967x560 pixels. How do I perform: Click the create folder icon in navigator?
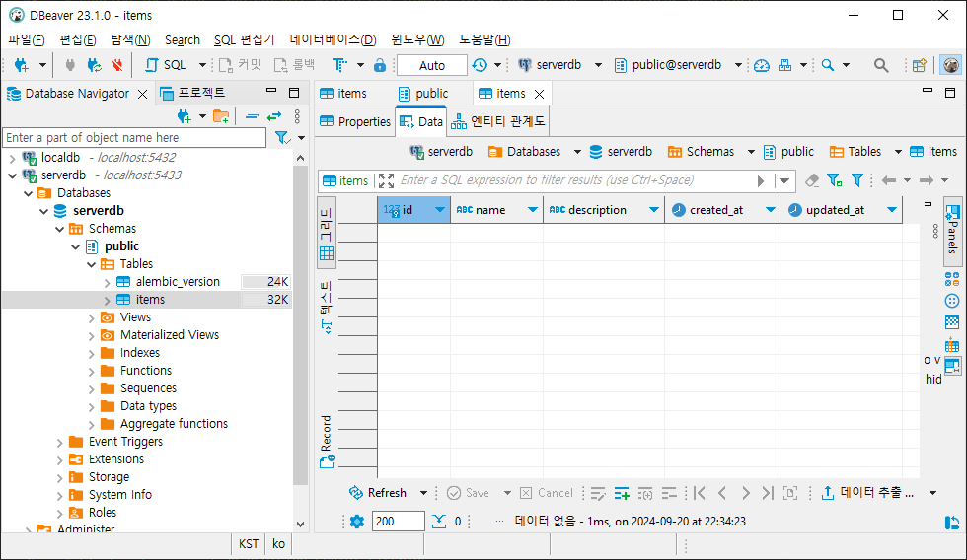click(x=221, y=115)
